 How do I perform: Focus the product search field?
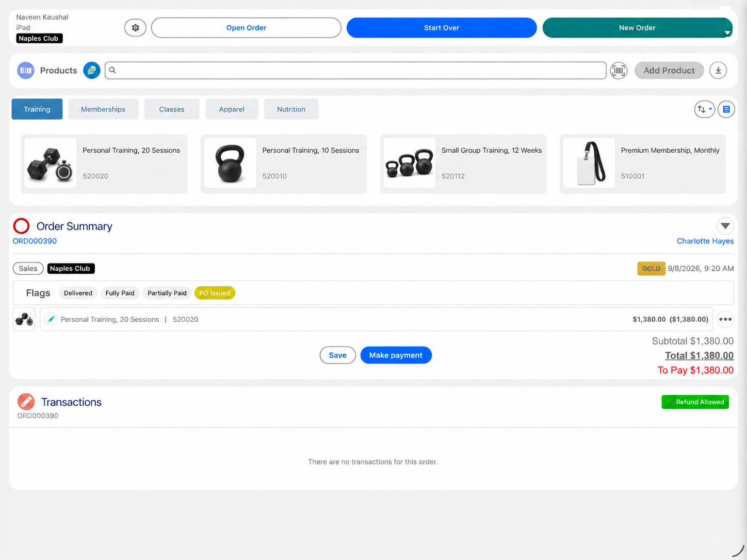tap(355, 71)
